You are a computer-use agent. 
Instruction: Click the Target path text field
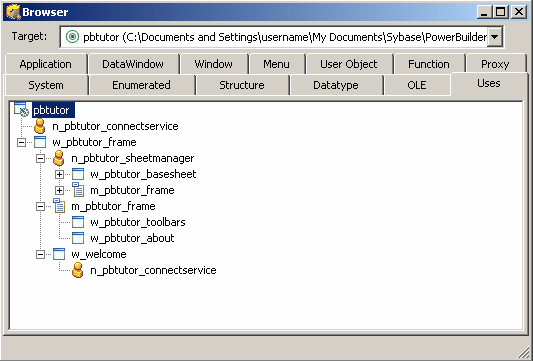282,37
